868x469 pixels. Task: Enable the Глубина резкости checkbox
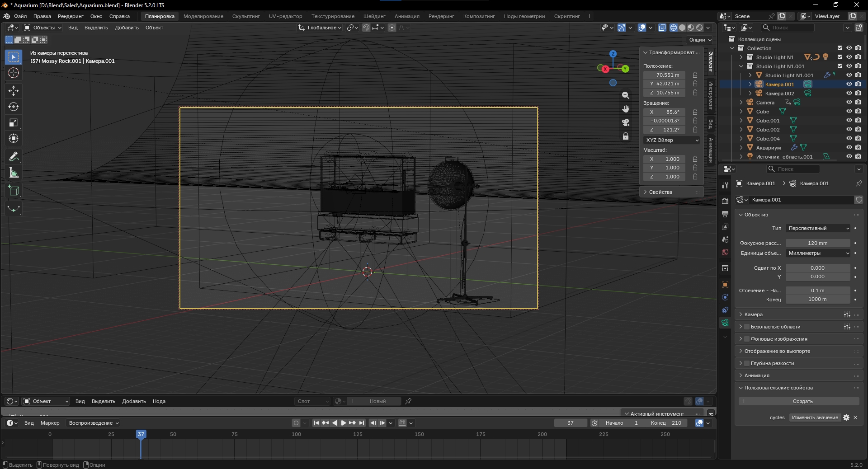[x=747, y=363]
